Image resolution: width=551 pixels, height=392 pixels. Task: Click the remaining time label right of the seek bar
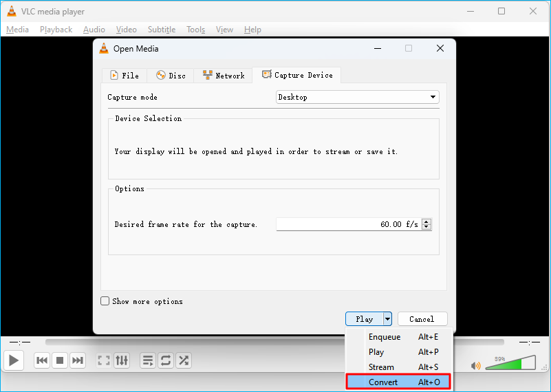coord(530,342)
